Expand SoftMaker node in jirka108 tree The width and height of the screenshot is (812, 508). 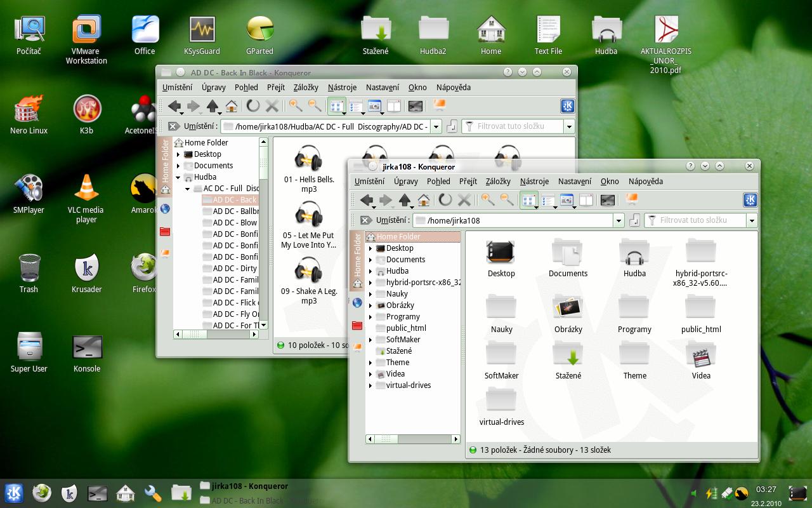click(x=370, y=340)
